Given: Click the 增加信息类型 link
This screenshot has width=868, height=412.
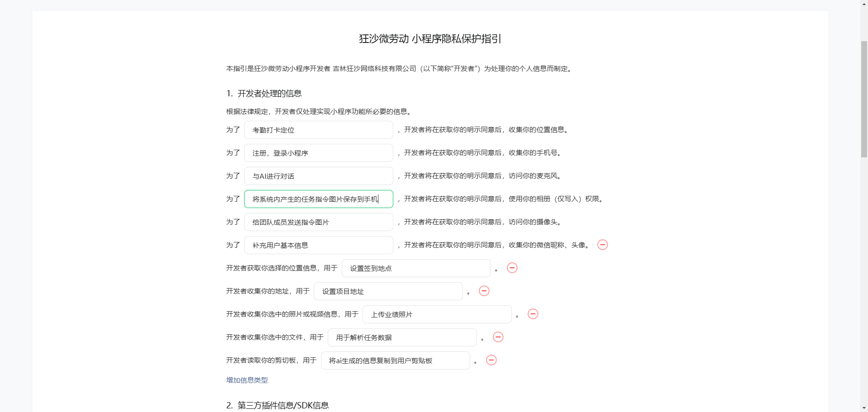Looking at the screenshot, I should point(247,380).
